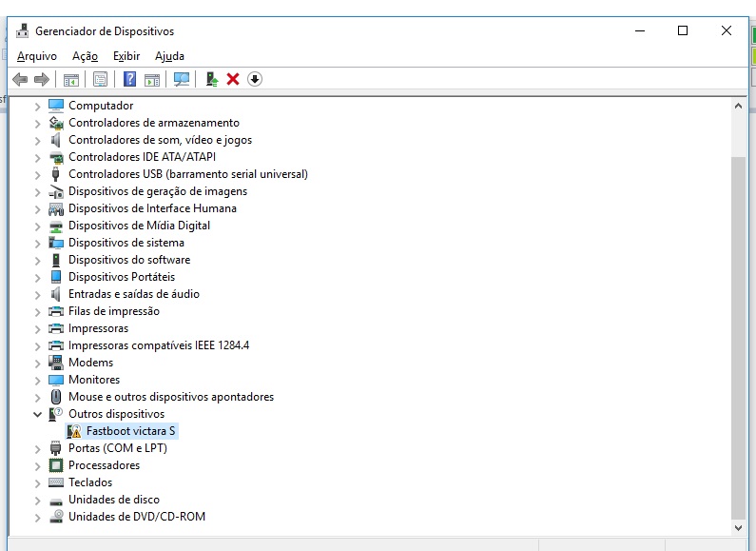This screenshot has width=756, height=551.
Task: Click the Processadores chip icon
Action: pos(56,465)
